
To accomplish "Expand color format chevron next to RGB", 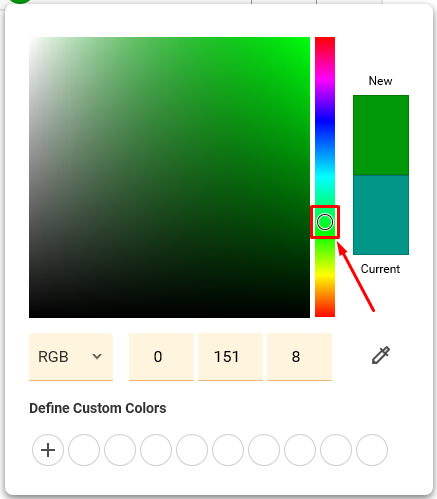I will point(97,357).
